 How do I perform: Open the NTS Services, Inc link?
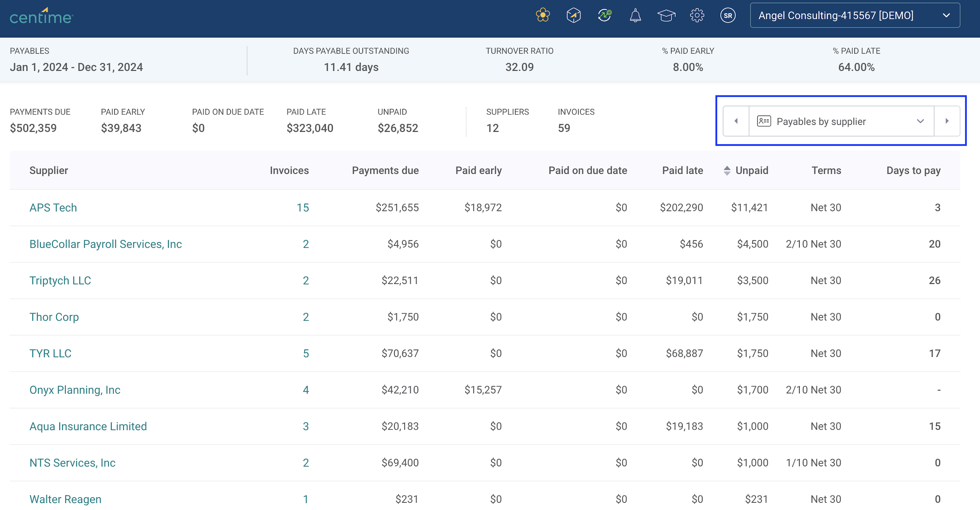tap(72, 463)
